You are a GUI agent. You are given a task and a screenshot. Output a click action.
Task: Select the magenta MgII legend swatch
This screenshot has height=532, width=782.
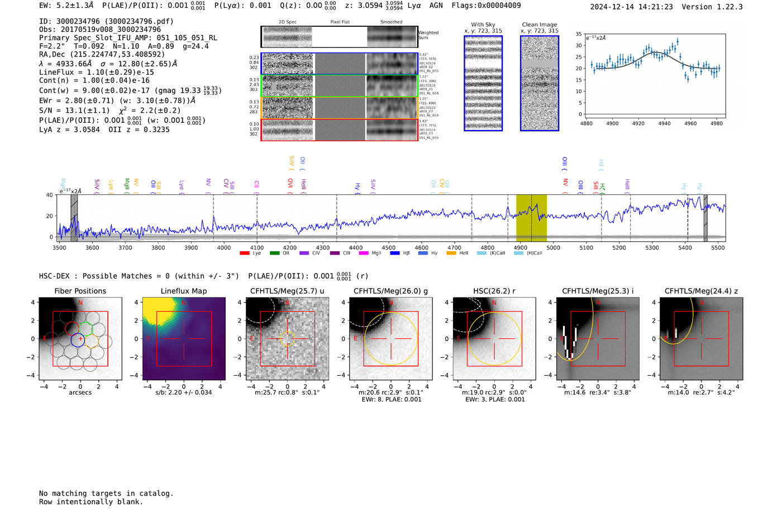pos(364,253)
